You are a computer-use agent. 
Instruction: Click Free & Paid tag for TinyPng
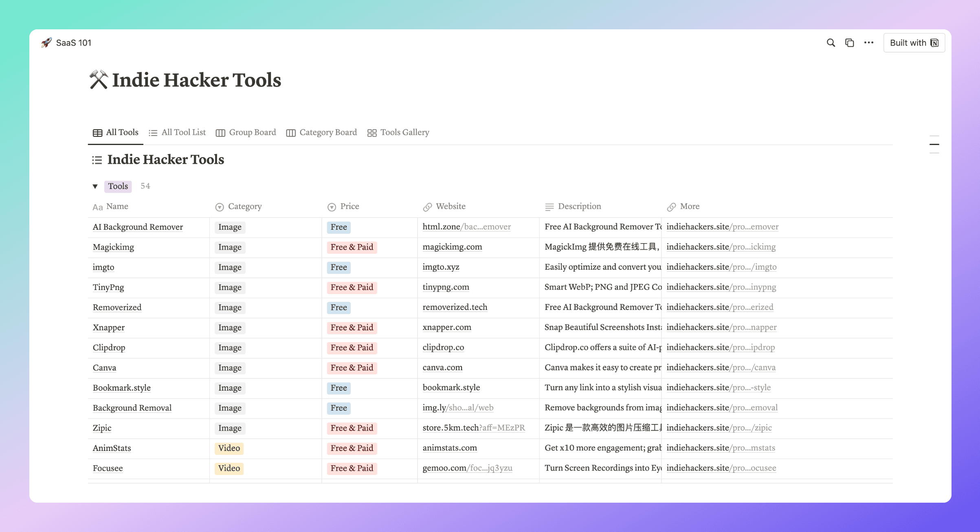352,287
